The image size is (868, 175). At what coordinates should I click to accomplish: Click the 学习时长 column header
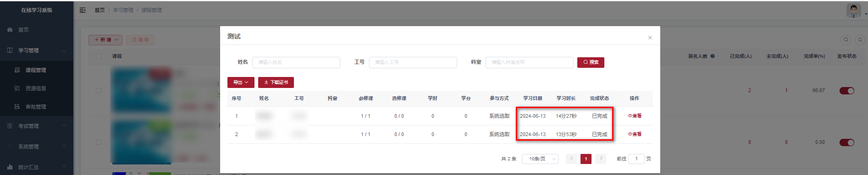566,98
